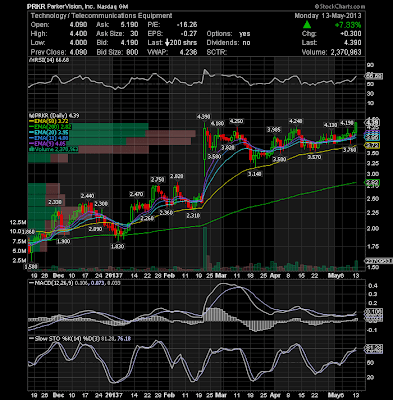This screenshot has width=393, height=400.
Task: Click the Slow STO indicator label
Action: (x=80, y=339)
